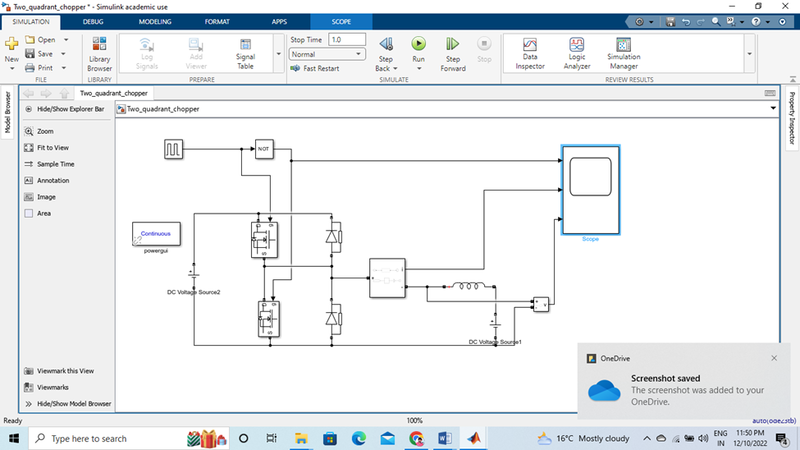Select the voltage measurement block

(x=541, y=305)
